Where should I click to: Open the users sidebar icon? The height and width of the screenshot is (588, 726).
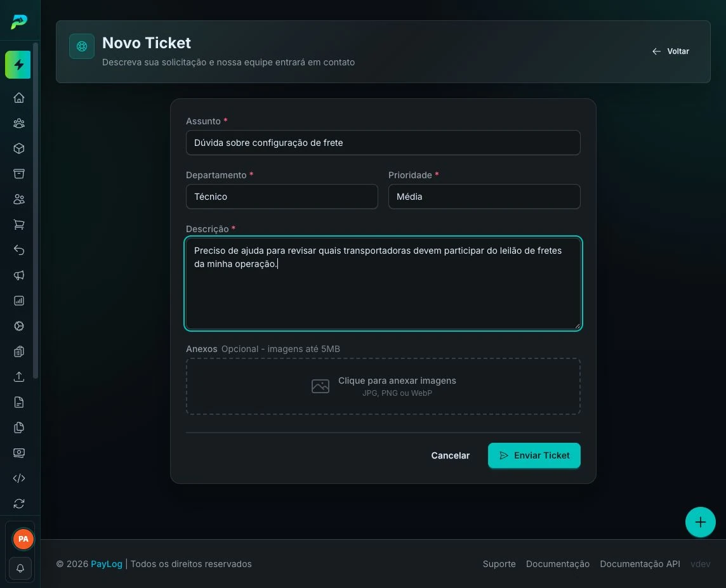point(19,199)
